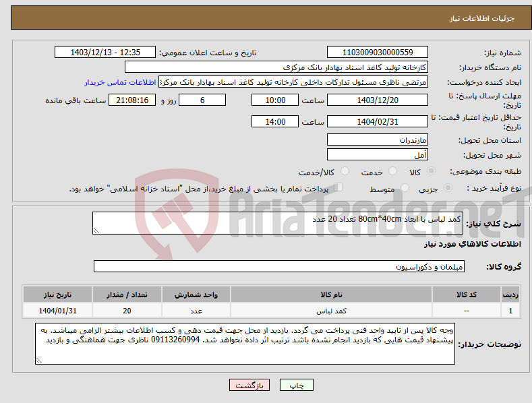Click the کد کالا column header
Screen dimensions: 532x403
coord(466,294)
